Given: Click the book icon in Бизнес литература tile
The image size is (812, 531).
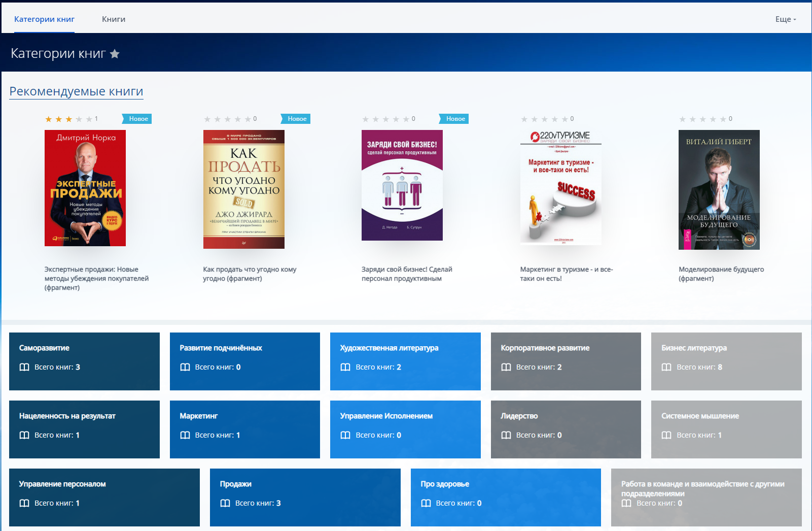Looking at the screenshot, I should coord(666,367).
